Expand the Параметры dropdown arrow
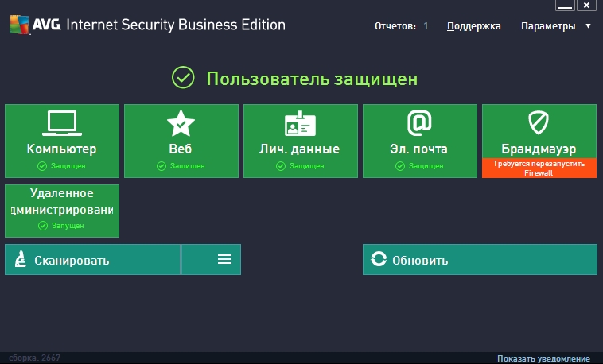Image resolution: width=603 pixels, height=364 pixels. point(588,26)
